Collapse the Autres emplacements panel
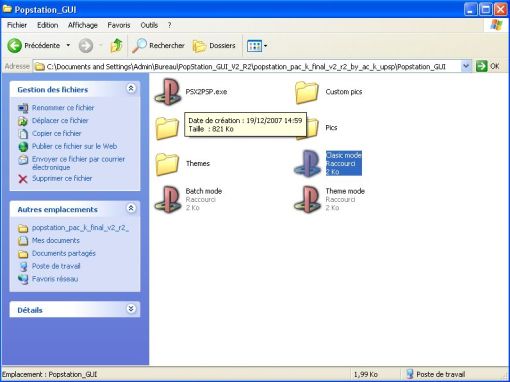 (131, 208)
